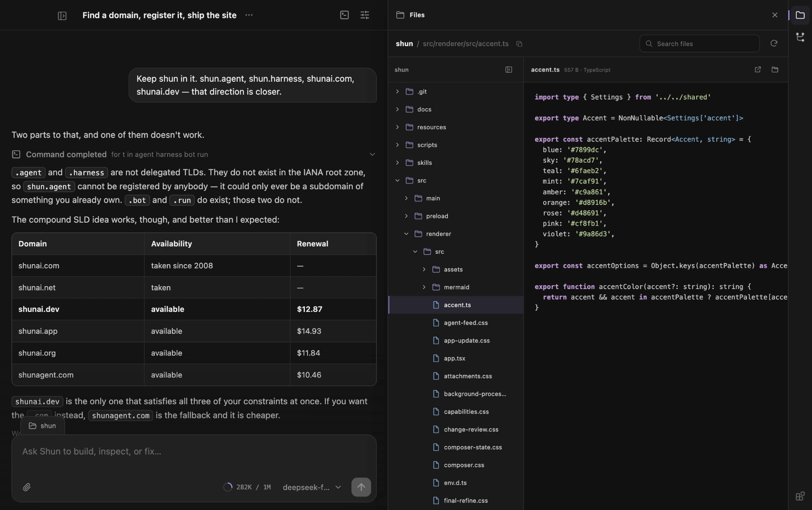Click the Files panel header label
The image size is (812, 510).
tap(417, 15)
